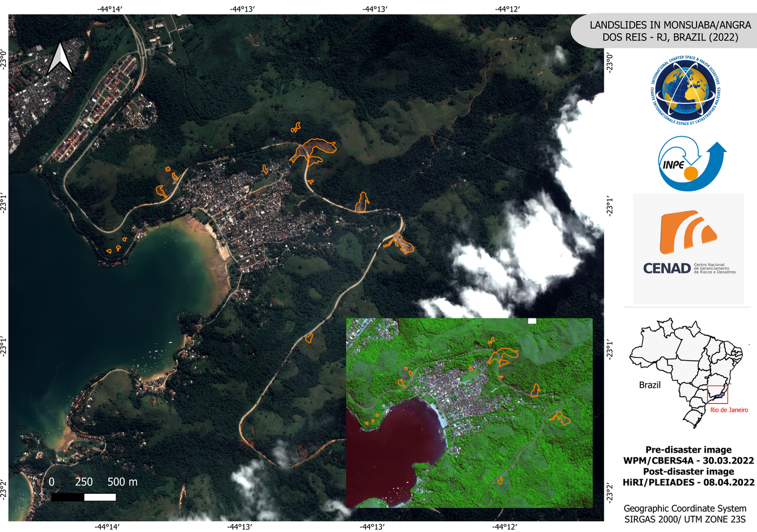
Task: Click the black and white scale bar
Action: point(84,497)
